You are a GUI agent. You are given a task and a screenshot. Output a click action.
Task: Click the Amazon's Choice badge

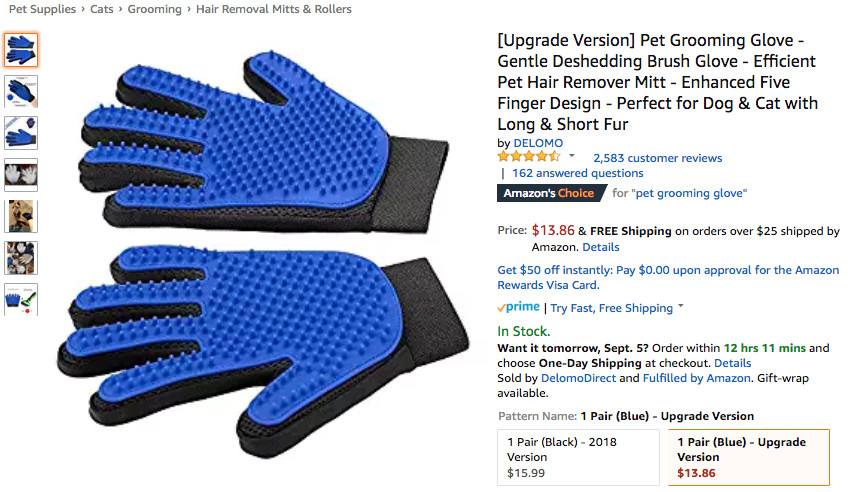pos(548,193)
